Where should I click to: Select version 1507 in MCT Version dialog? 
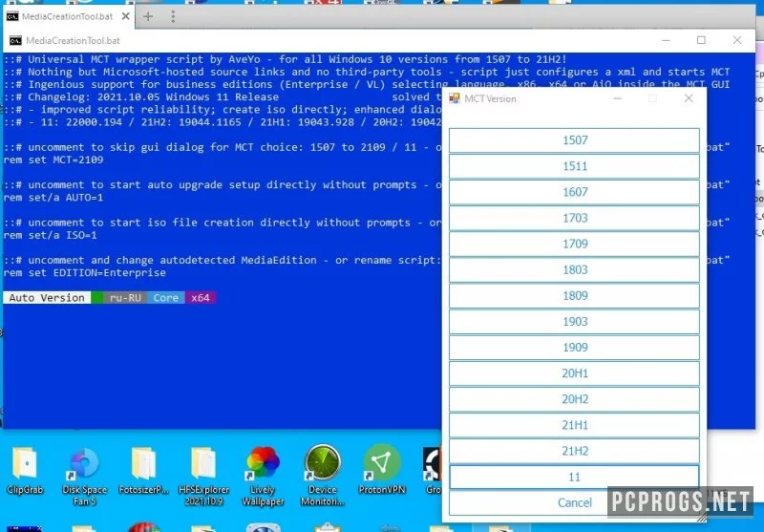[x=575, y=140]
